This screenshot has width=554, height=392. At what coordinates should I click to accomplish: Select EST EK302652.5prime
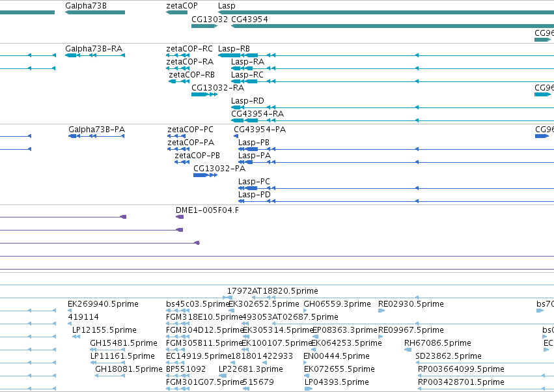pos(264,304)
